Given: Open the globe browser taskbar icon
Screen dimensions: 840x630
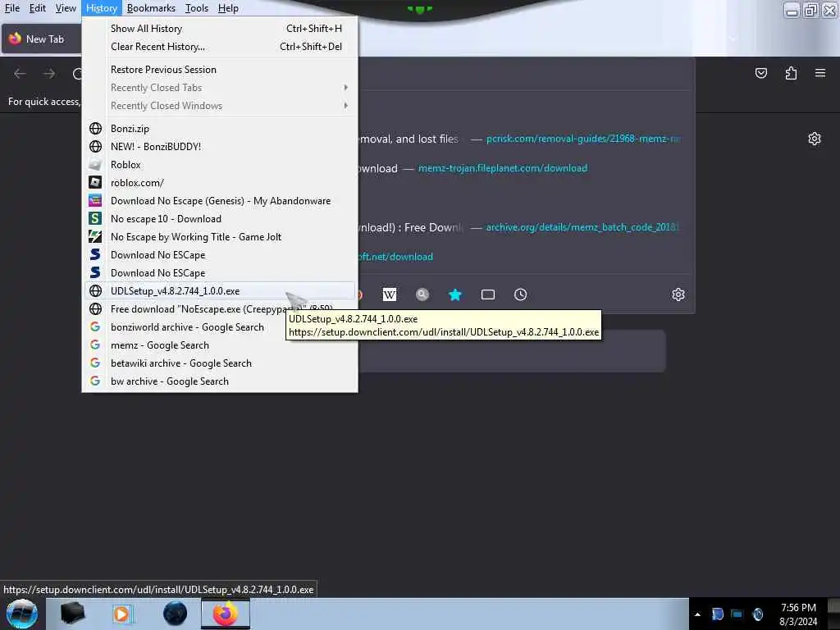Looking at the screenshot, I should coord(176,614).
